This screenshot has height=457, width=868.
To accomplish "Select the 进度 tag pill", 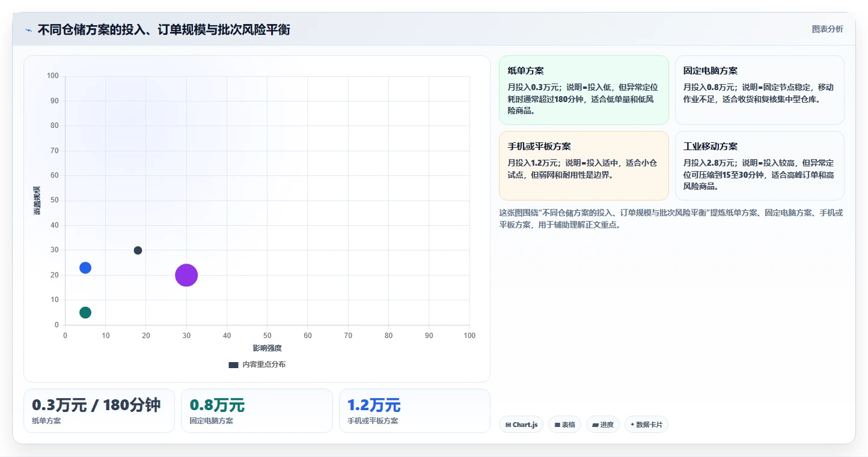I will (x=602, y=425).
